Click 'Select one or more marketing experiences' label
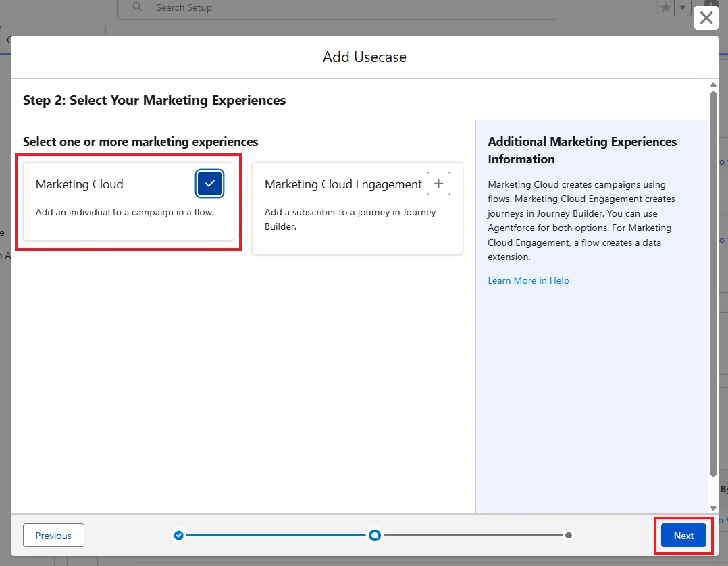 tap(140, 142)
